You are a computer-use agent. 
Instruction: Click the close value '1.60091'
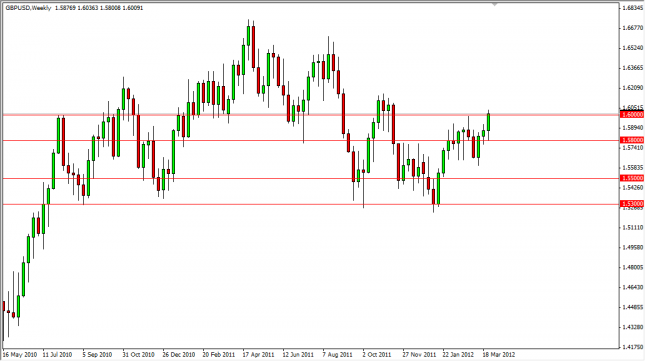pos(133,8)
